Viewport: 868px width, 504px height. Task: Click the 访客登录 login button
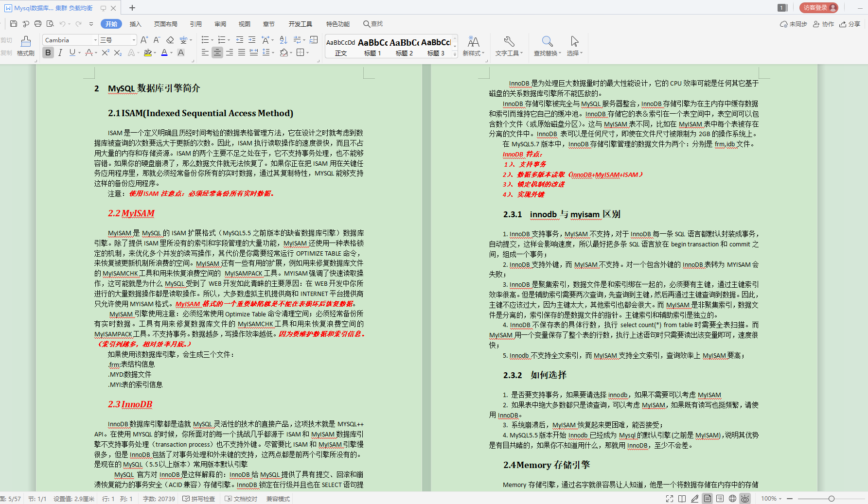818,8
